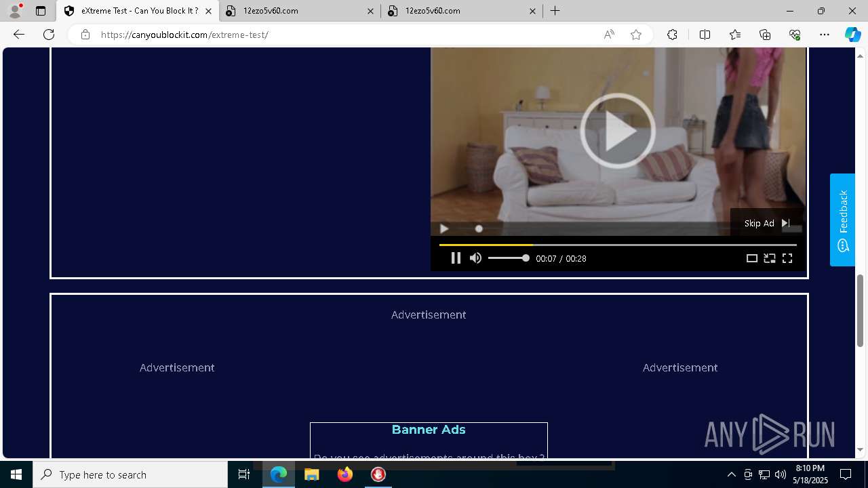
Task: Toggle theater mode in video player
Action: (751, 258)
